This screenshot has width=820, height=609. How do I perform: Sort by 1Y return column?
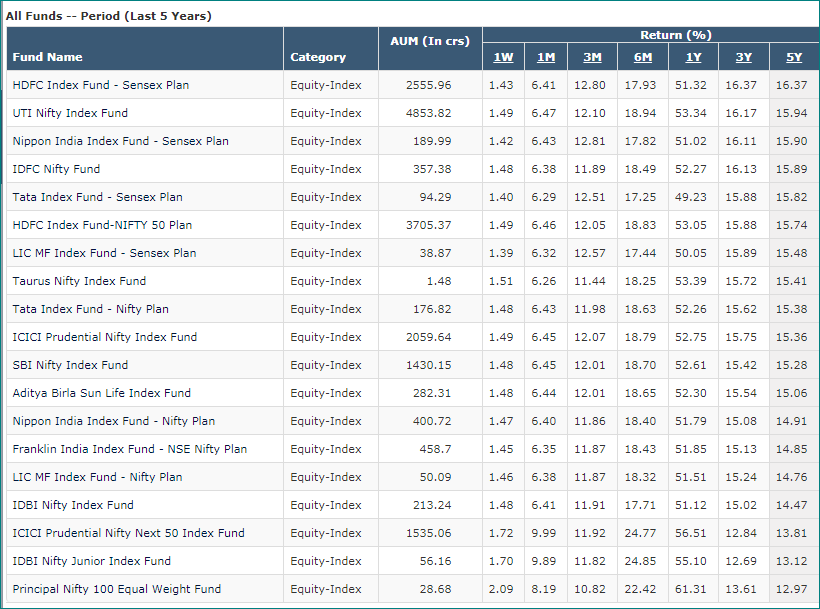693,57
